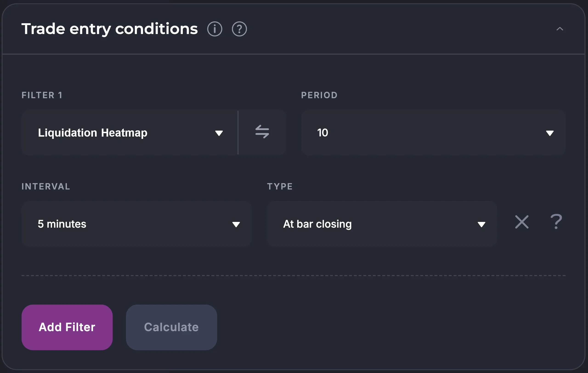This screenshot has height=373, width=588.
Task: Remove the filter using the X icon
Action: 522,222
